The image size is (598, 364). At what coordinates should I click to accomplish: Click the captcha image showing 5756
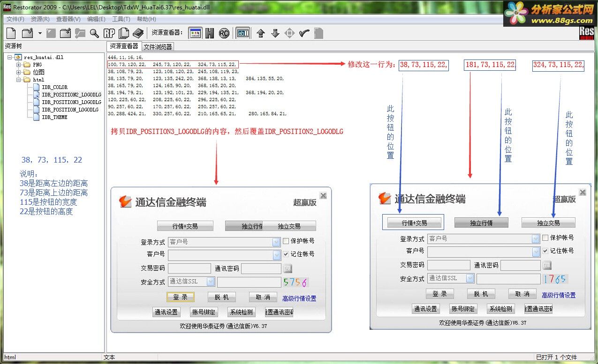pyautogui.click(x=296, y=282)
